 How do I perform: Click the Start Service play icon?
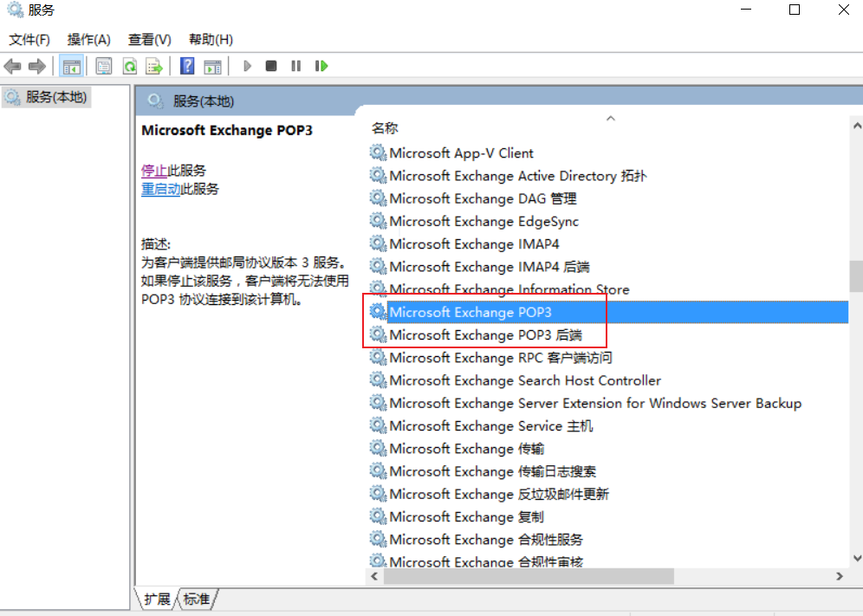tap(247, 66)
